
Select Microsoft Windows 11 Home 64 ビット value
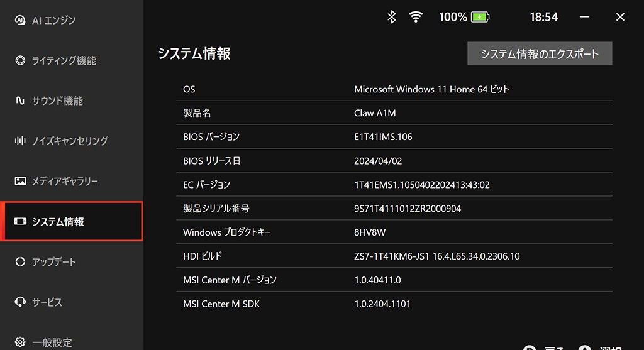431,89
